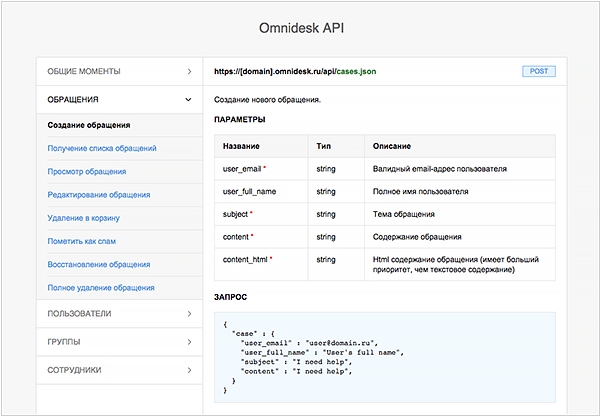This screenshot has width=600, height=416.
Task: Select the ОБРАЩЕНИЯ menu heading
Action: (x=119, y=100)
